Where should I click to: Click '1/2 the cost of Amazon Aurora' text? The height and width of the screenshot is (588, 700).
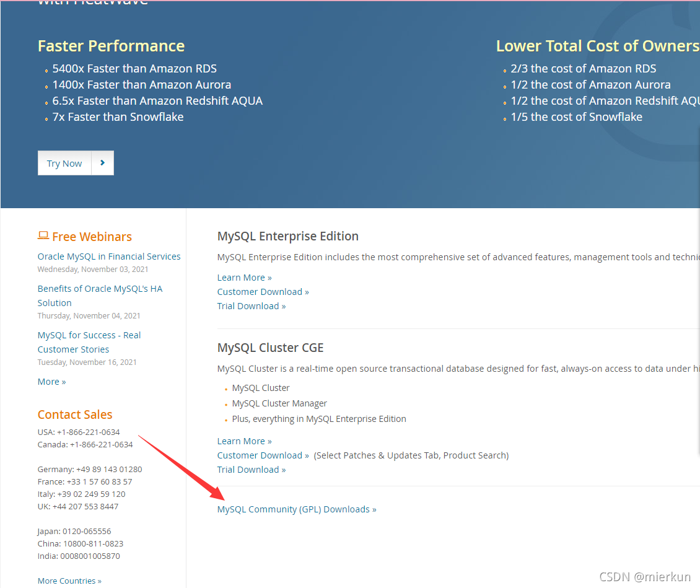[590, 85]
